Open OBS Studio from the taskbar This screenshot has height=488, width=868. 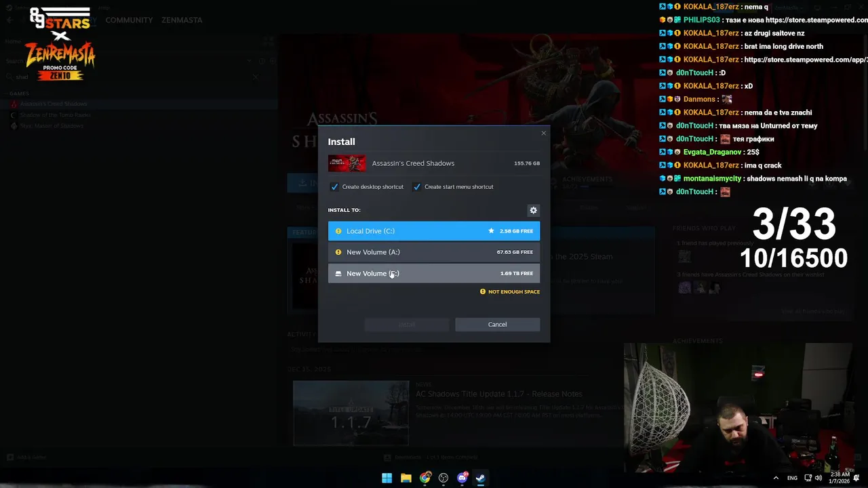443,478
